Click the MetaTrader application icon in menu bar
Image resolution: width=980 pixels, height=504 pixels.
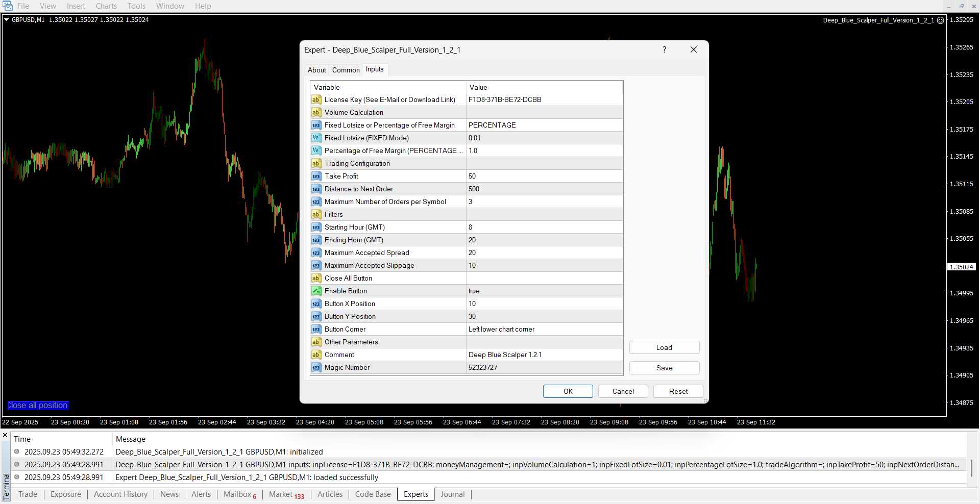coord(8,6)
